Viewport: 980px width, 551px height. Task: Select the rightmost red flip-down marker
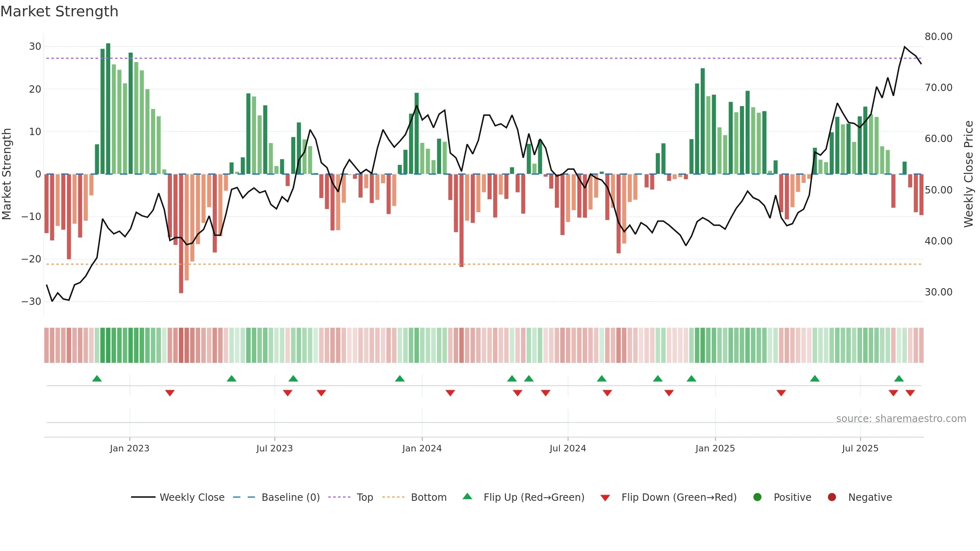[910, 393]
